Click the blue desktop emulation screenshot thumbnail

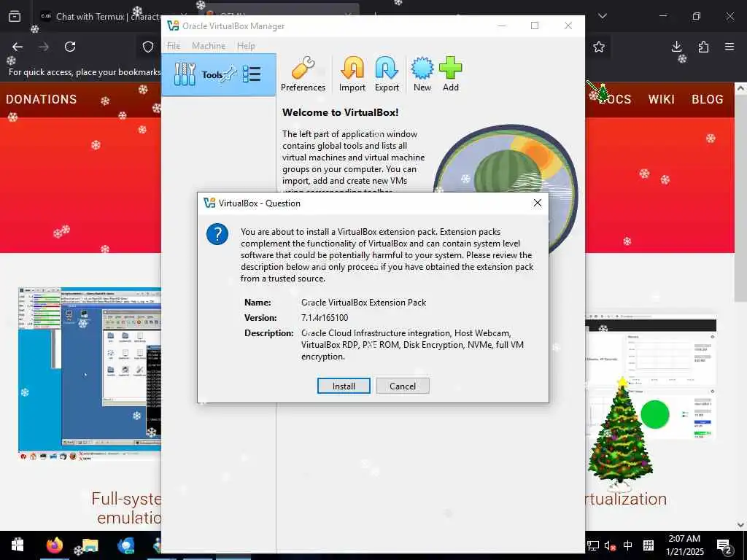point(90,374)
